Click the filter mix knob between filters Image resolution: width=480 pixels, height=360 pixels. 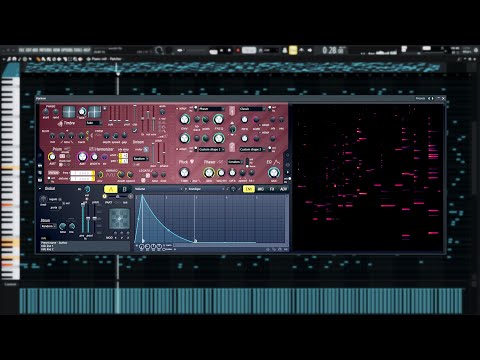tap(233, 129)
